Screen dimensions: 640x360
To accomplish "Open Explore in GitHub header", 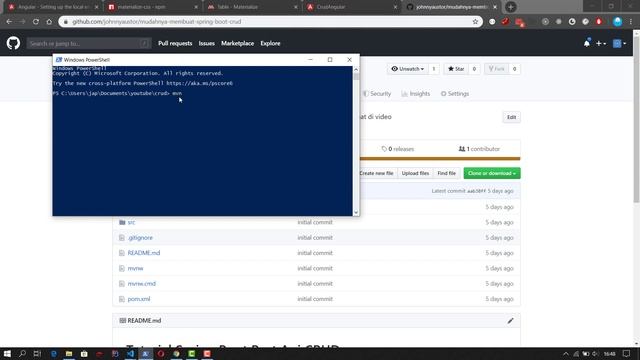I will click(x=270, y=43).
